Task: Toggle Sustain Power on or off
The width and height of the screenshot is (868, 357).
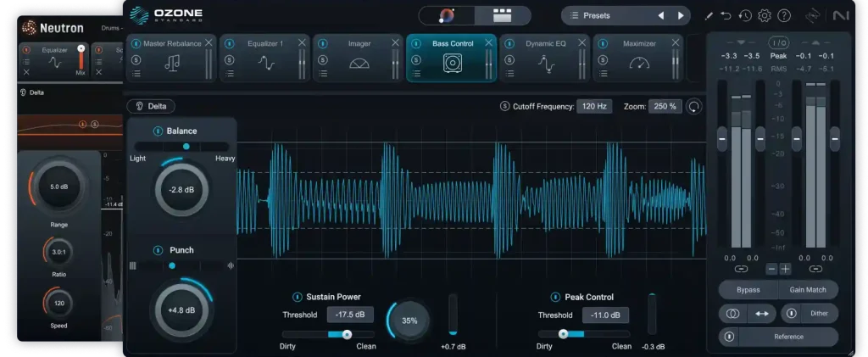Action: coord(298,298)
